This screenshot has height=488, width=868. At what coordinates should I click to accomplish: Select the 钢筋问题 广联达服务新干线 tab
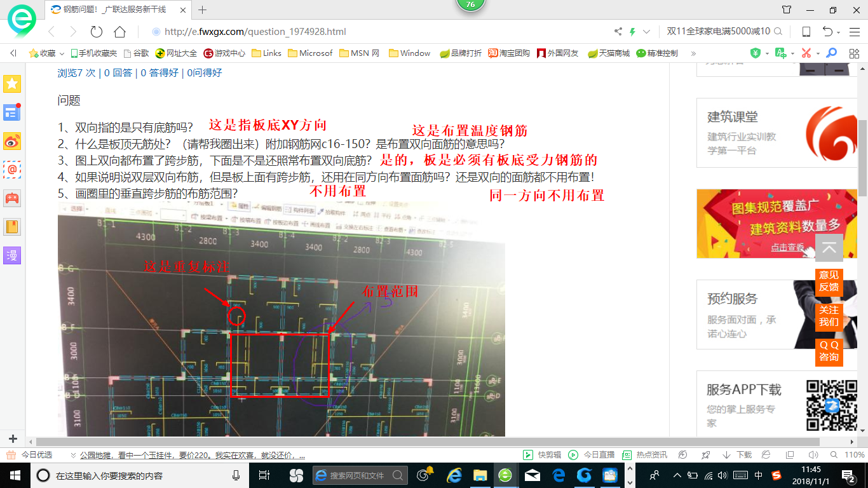click(118, 10)
